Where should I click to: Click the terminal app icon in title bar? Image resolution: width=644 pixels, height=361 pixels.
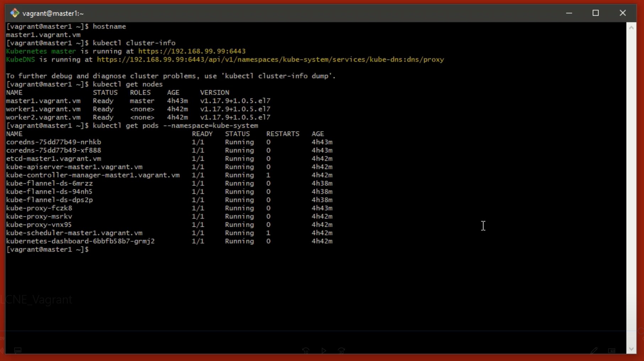15,13
